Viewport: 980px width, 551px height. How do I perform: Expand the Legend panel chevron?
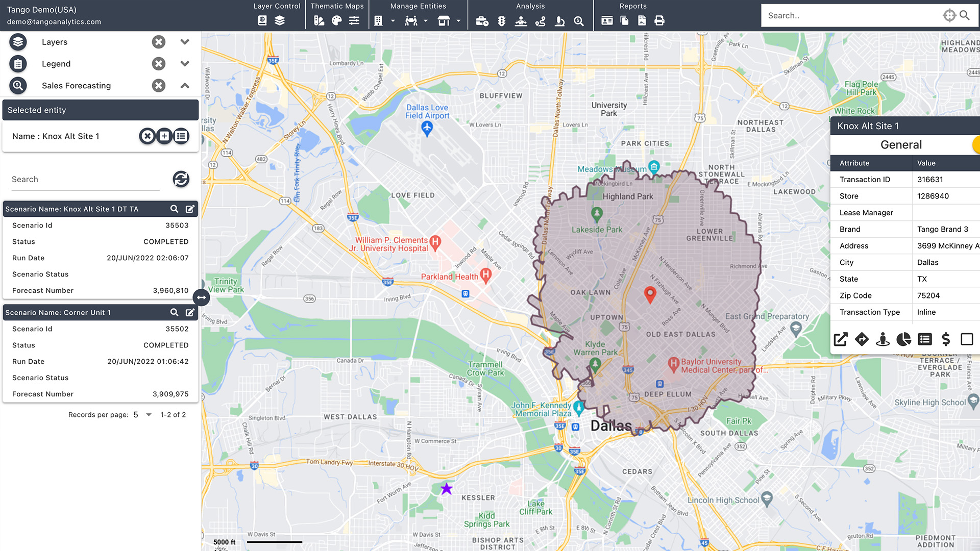click(x=185, y=64)
